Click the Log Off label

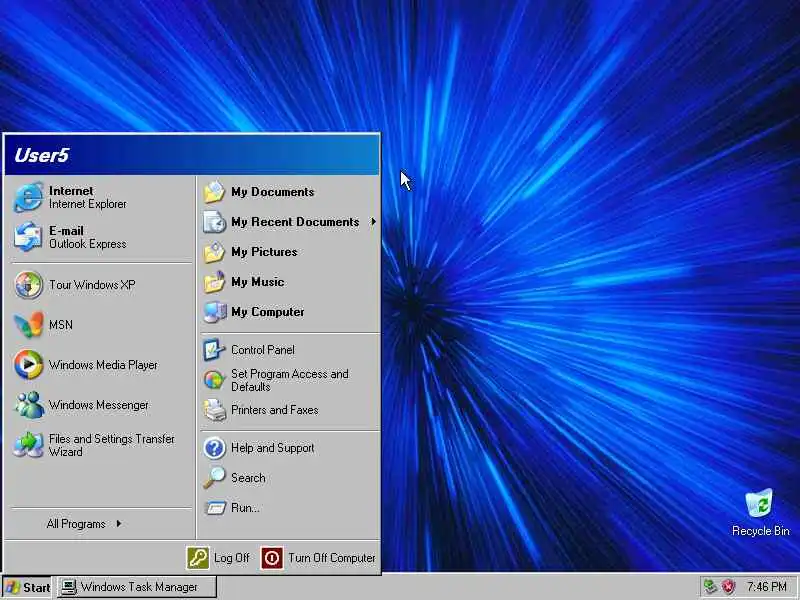[232, 558]
